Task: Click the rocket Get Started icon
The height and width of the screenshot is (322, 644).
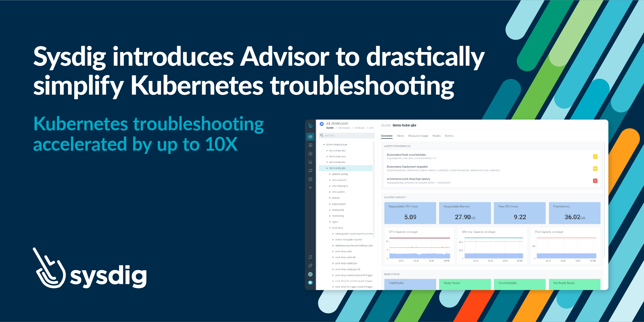Action: click(x=310, y=266)
